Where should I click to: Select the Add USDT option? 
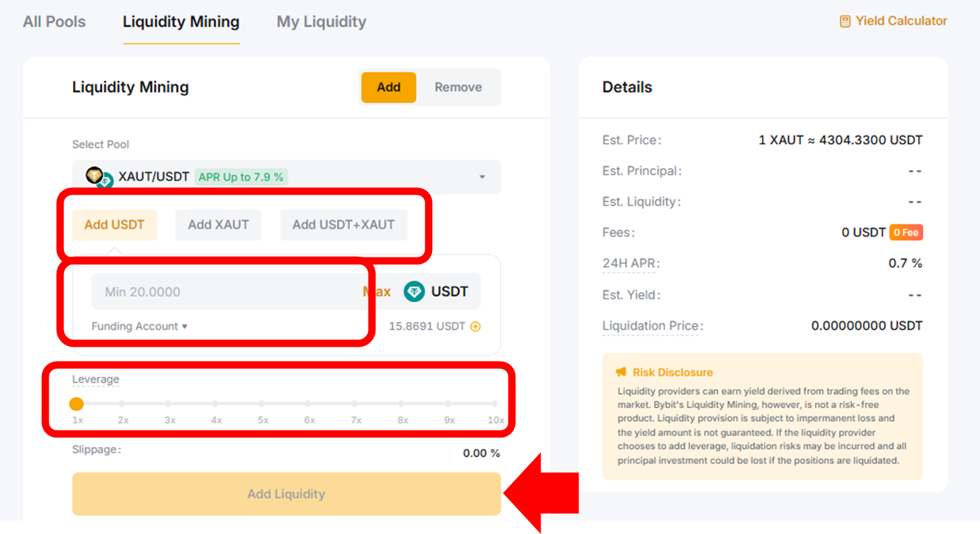[x=115, y=225]
